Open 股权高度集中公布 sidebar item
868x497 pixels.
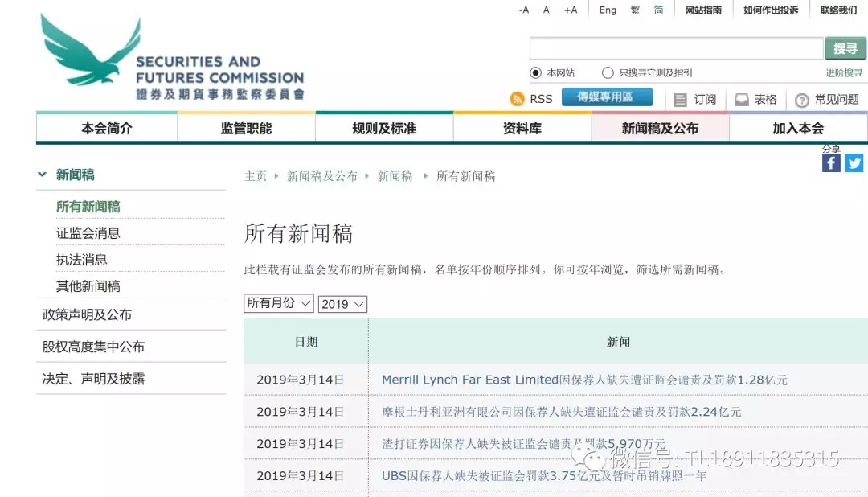coord(93,347)
